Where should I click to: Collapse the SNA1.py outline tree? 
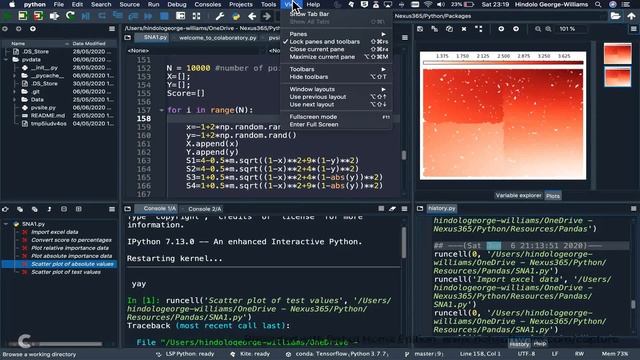pos(6,224)
